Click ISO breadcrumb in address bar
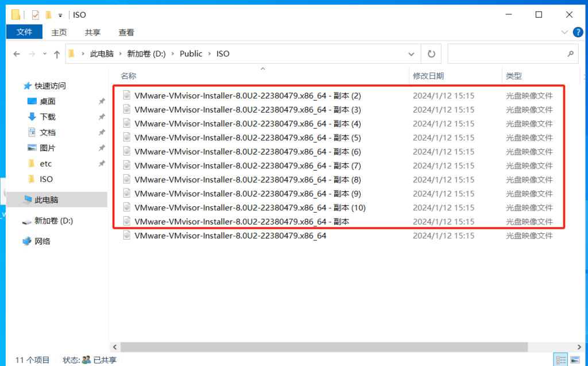The width and height of the screenshot is (588, 366). click(x=223, y=53)
